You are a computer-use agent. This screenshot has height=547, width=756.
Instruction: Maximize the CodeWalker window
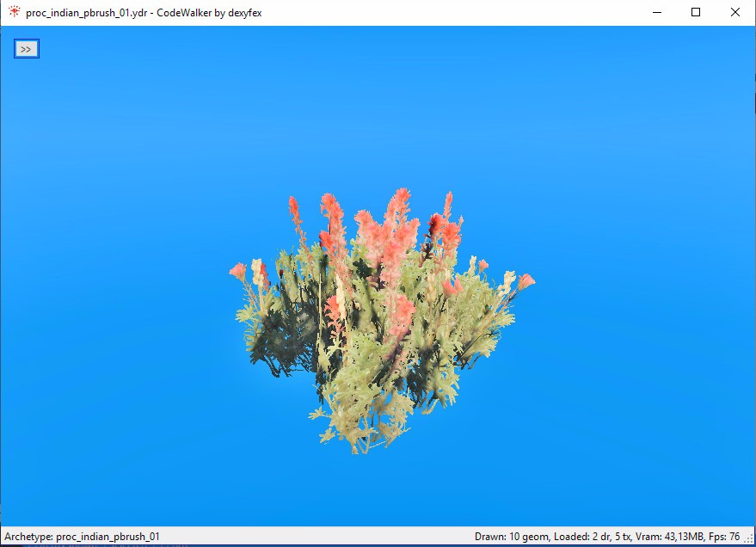(x=696, y=13)
